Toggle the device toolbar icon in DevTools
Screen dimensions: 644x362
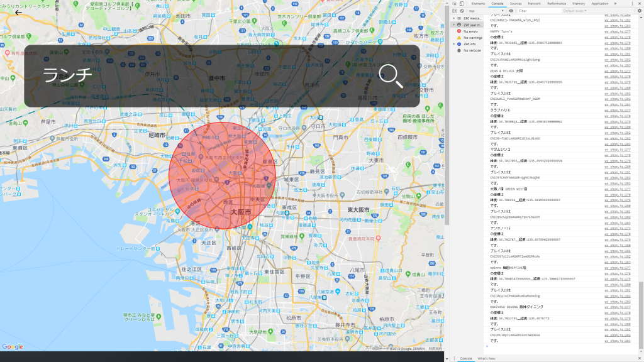coord(462,4)
